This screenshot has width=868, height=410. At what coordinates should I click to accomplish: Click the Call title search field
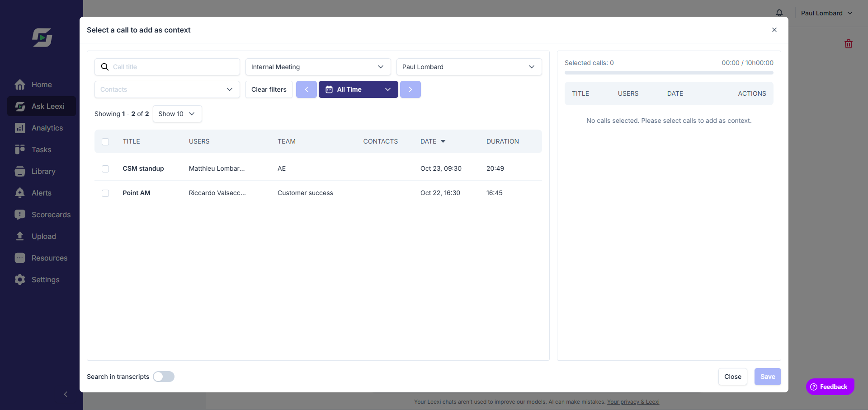pyautogui.click(x=167, y=67)
